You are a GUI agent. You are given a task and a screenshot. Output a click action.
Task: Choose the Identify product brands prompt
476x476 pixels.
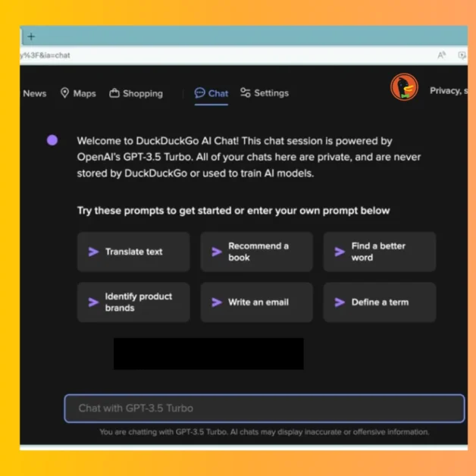coord(133,302)
